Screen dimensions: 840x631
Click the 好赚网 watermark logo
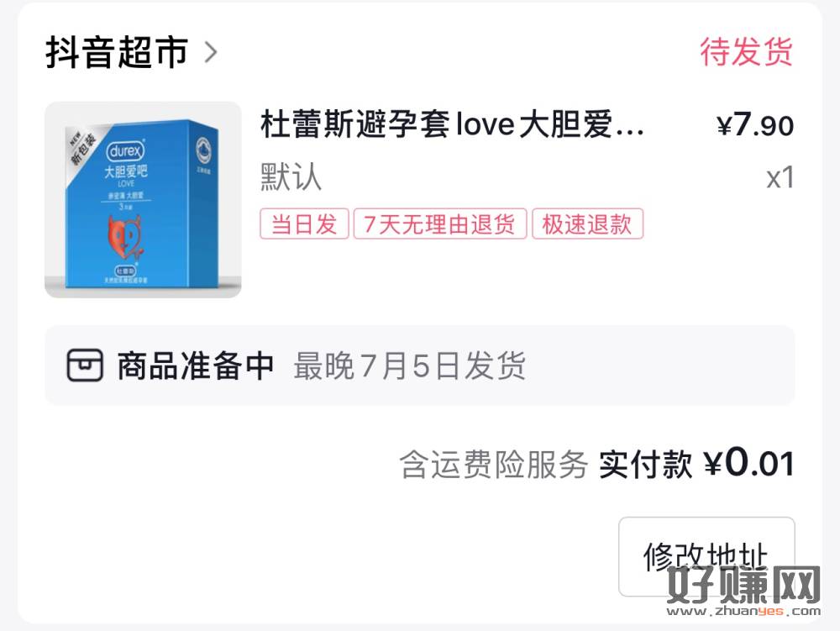point(743,585)
